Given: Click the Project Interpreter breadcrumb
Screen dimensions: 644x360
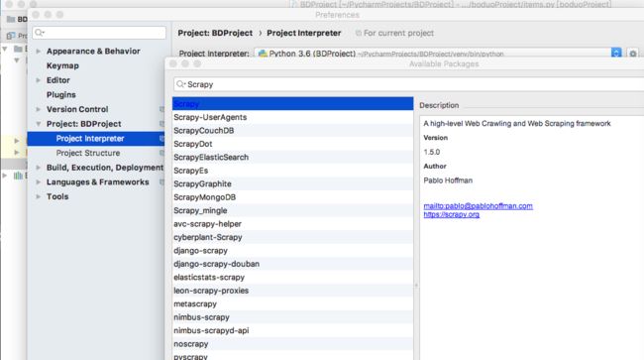Looking at the screenshot, I should pos(304,33).
